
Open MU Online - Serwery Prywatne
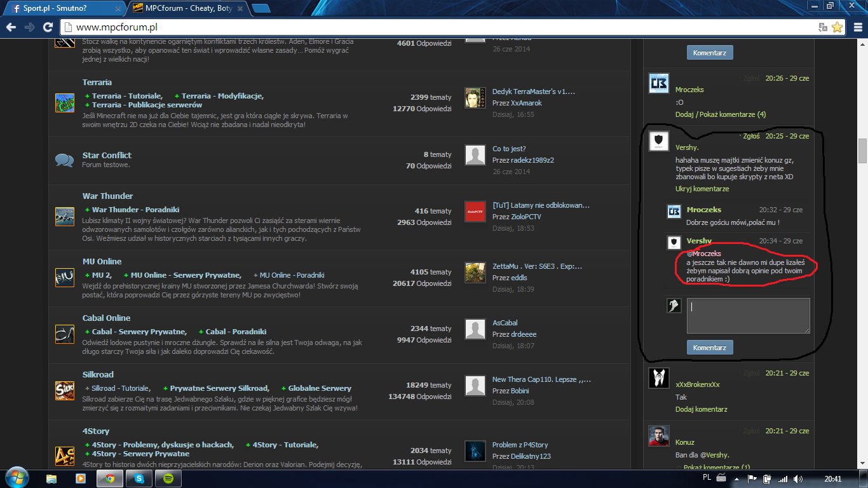point(186,275)
